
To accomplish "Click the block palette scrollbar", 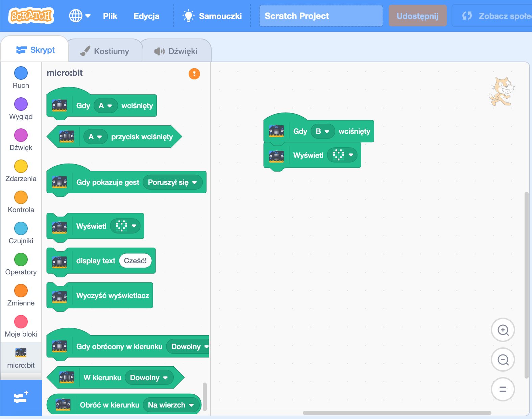I will point(205,396).
